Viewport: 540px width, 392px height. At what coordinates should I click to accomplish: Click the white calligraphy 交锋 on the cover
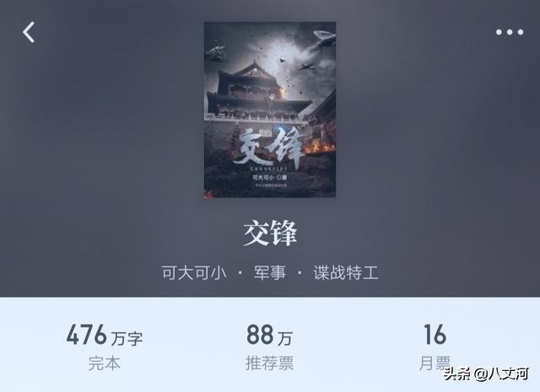click(x=268, y=147)
